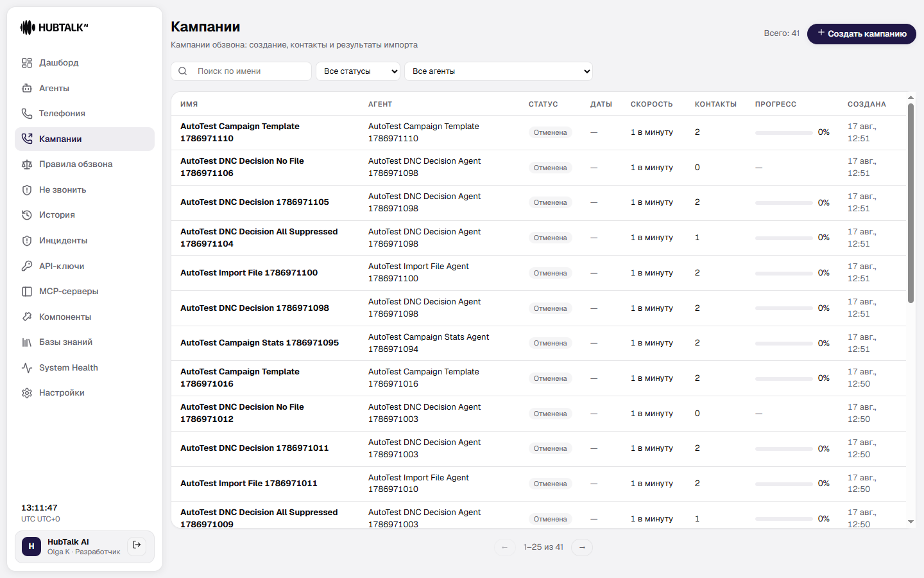The width and height of the screenshot is (924, 578).
Task: Open Телефония in the sidebar
Action: pyautogui.click(x=85, y=114)
